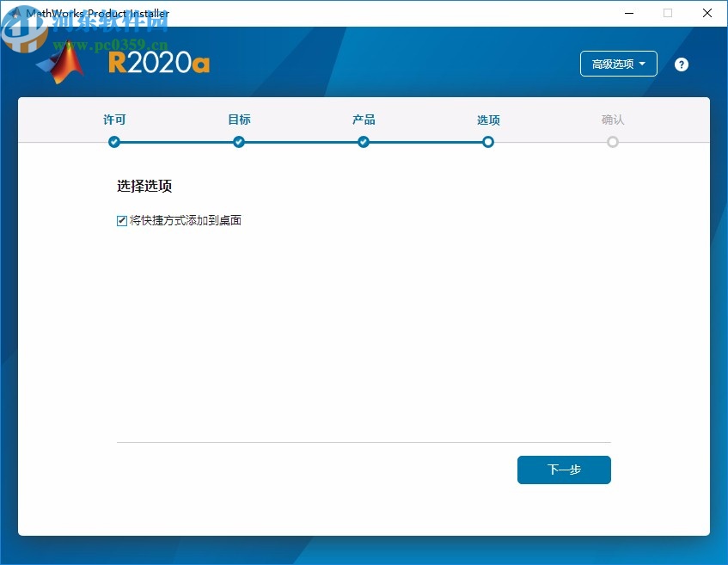Screen dimensions: 728x565
Task: Click the step progress line between 选项 and 确认
Action: coord(550,142)
